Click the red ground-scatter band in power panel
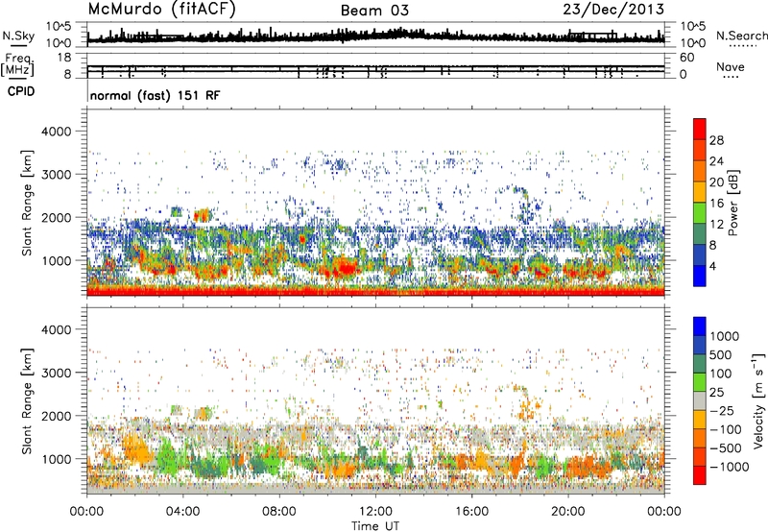Screen dimensions: 768x532 (x=375, y=291)
